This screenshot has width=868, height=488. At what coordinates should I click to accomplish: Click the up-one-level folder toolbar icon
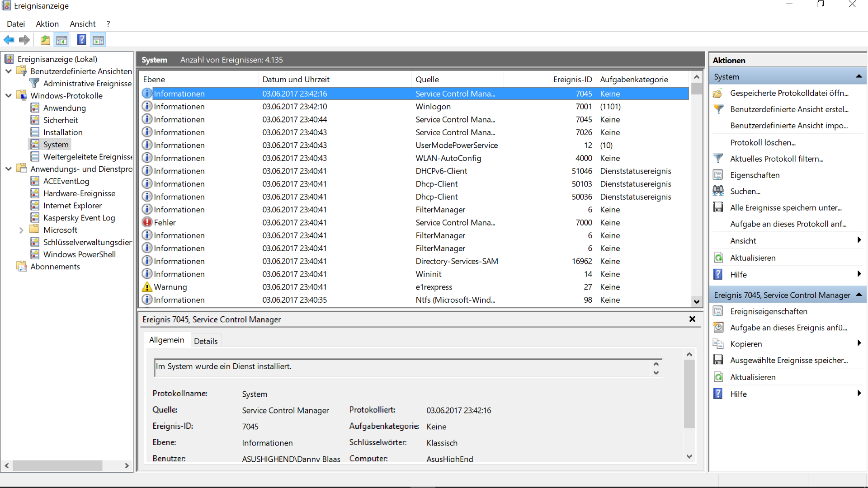tap(45, 40)
